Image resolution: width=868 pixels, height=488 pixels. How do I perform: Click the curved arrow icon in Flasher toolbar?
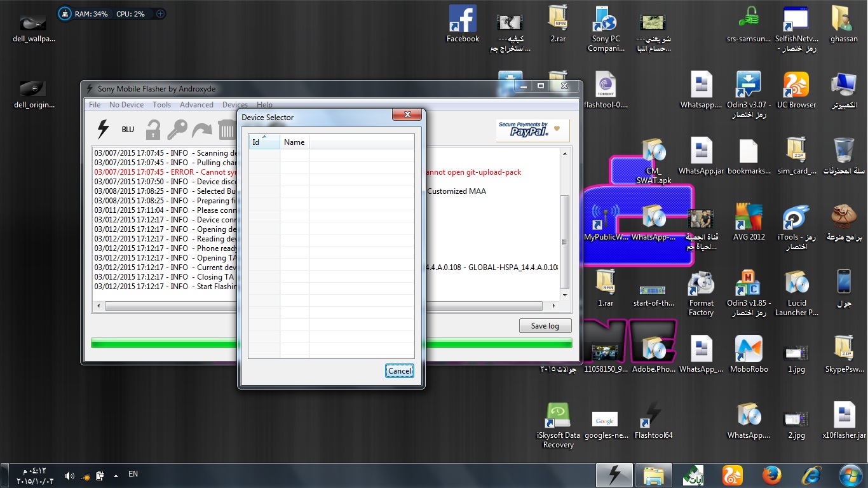pyautogui.click(x=202, y=130)
